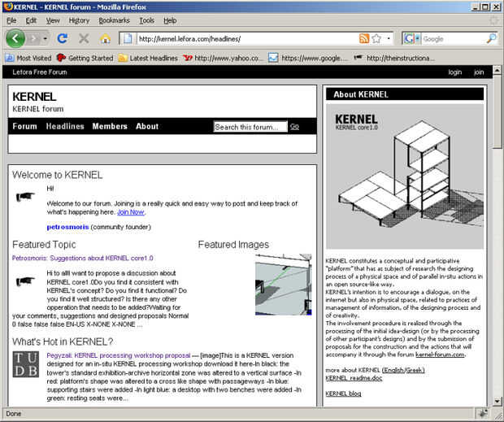
Task: Open the yahoo.co bookmark
Action: click(x=223, y=59)
